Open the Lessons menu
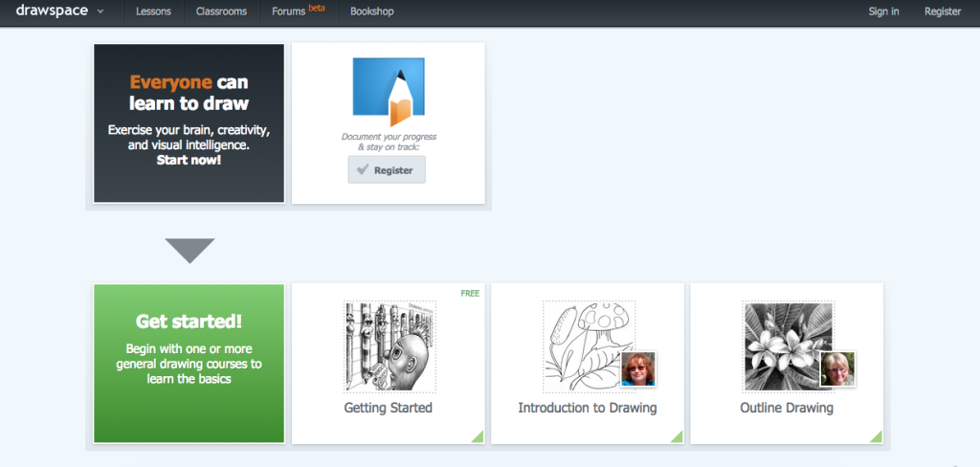The image size is (980, 467). click(153, 11)
